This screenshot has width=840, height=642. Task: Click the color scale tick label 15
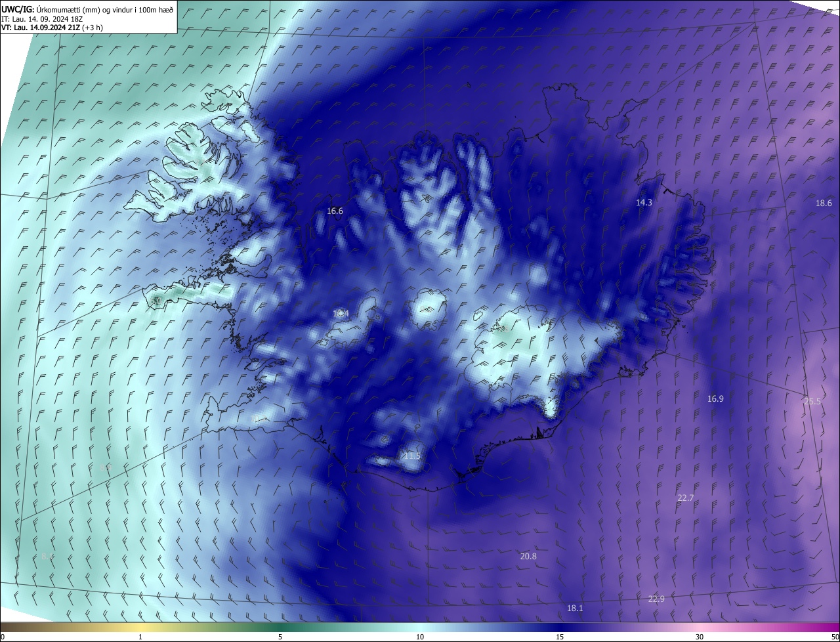[x=560, y=637]
